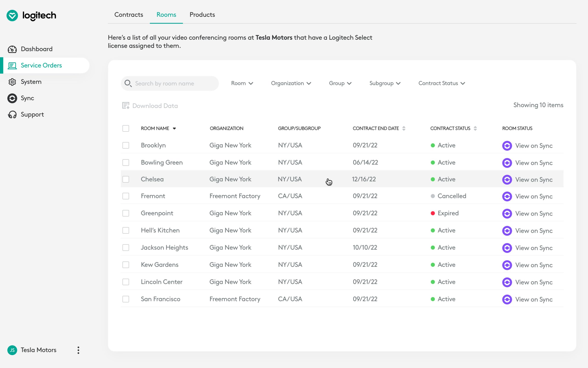The height and width of the screenshot is (368, 588).
Task: Check the Greenpoint room checkbox
Action: [126, 213]
